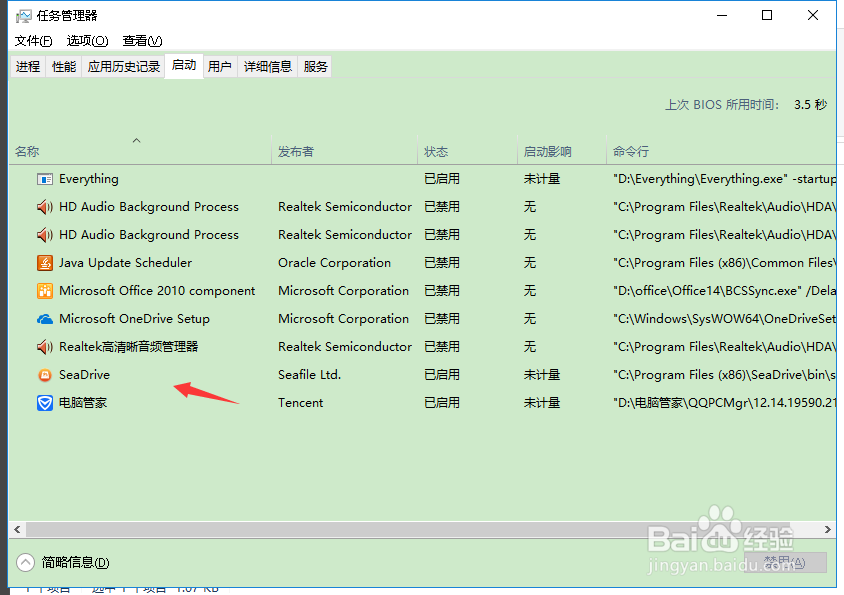Select Microsoft Office 2010 component entry
This screenshot has width=844, height=595.
157,291
